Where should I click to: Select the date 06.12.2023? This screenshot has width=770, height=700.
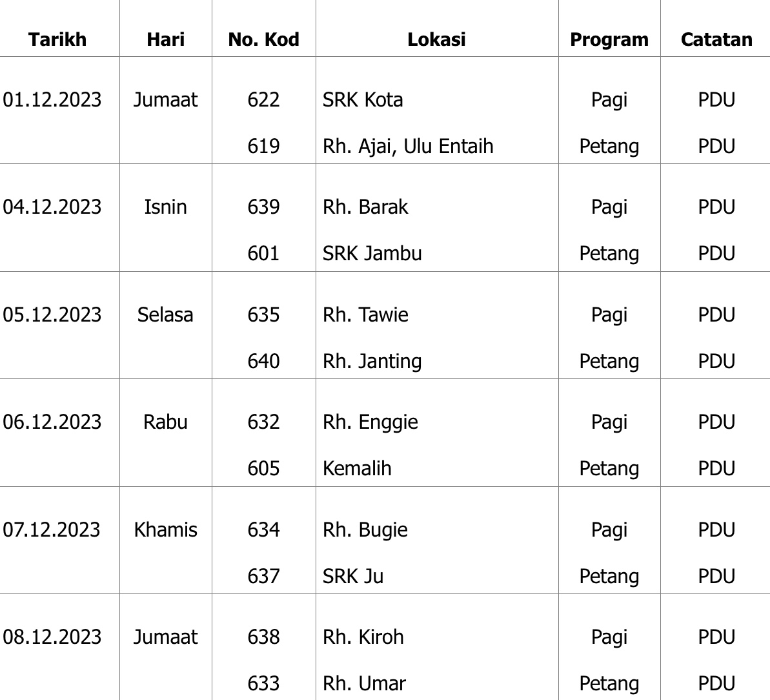coord(52,422)
